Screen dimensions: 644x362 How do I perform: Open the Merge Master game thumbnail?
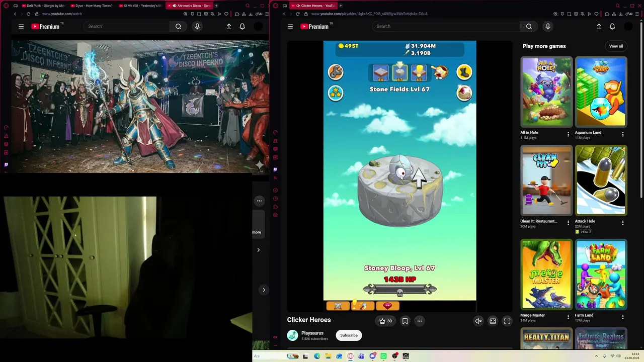tap(546, 274)
